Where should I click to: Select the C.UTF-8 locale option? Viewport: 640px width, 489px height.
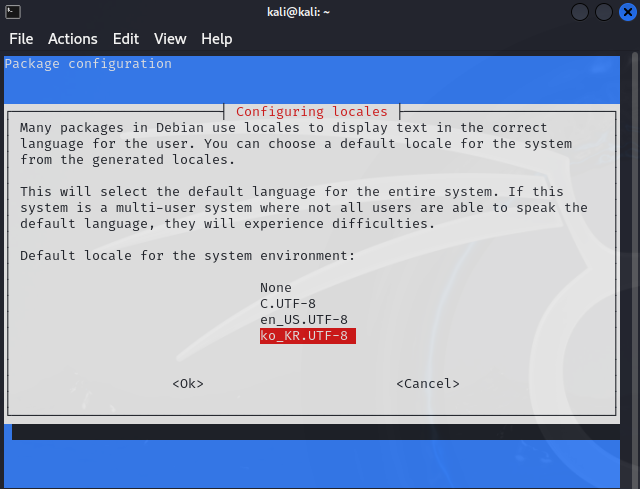tap(288, 304)
